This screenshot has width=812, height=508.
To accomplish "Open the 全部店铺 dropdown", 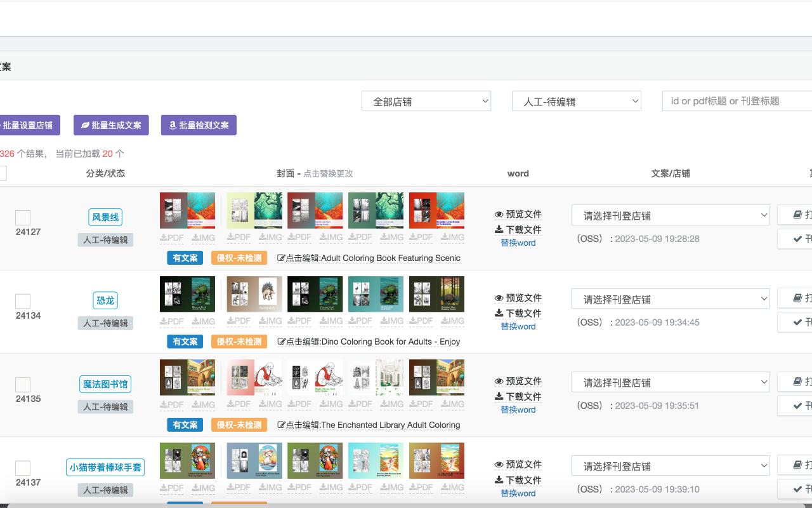I will click(426, 100).
